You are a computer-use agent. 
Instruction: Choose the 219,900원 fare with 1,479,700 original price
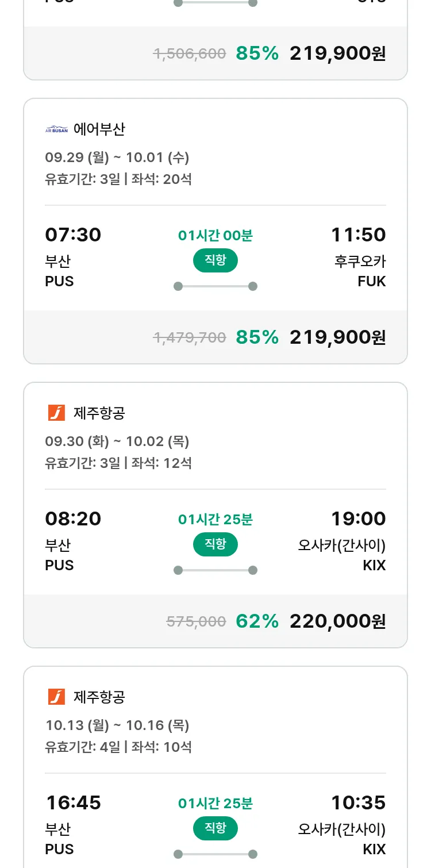pyautogui.click(x=337, y=337)
